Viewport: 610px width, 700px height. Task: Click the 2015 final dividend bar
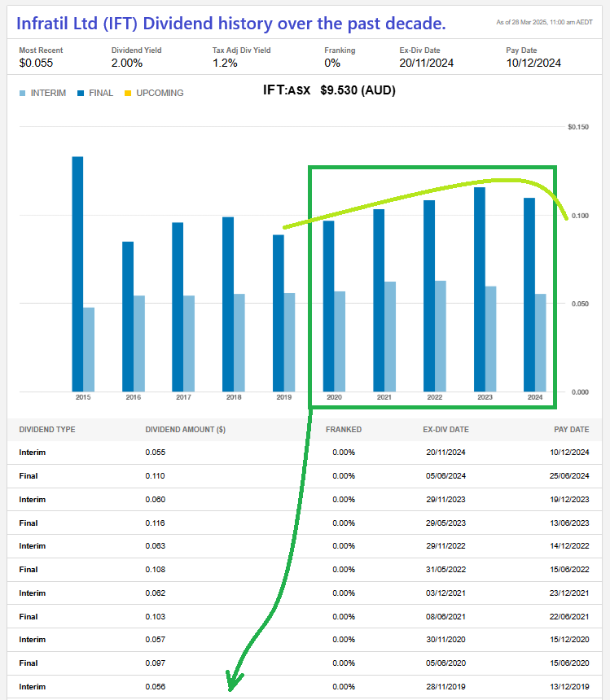pyautogui.click(x=77, y=273)
